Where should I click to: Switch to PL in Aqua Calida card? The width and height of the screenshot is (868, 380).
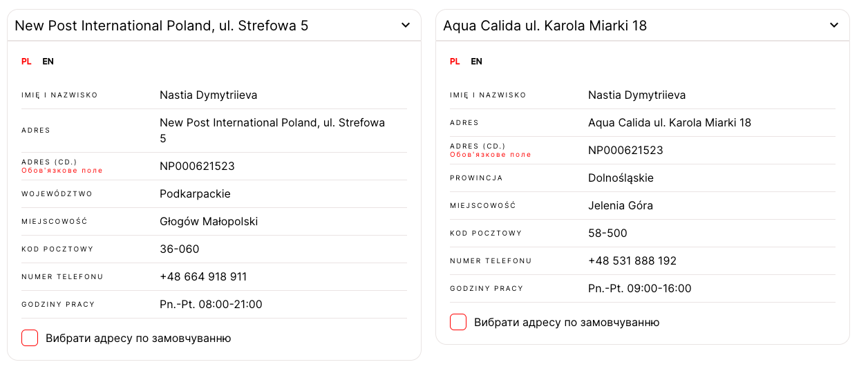tap(455, 61)
